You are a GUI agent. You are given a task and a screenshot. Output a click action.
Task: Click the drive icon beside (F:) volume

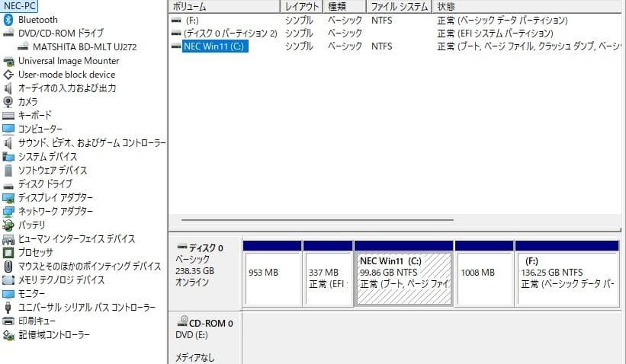(176, 21)
